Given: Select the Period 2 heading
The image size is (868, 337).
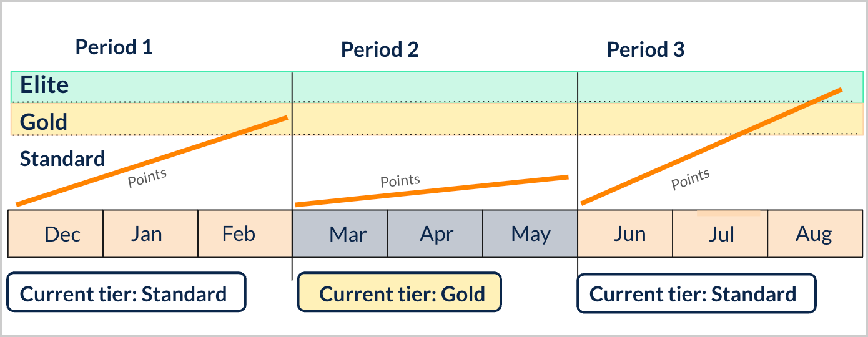Looking at the screenshot, I should [380, 49].
